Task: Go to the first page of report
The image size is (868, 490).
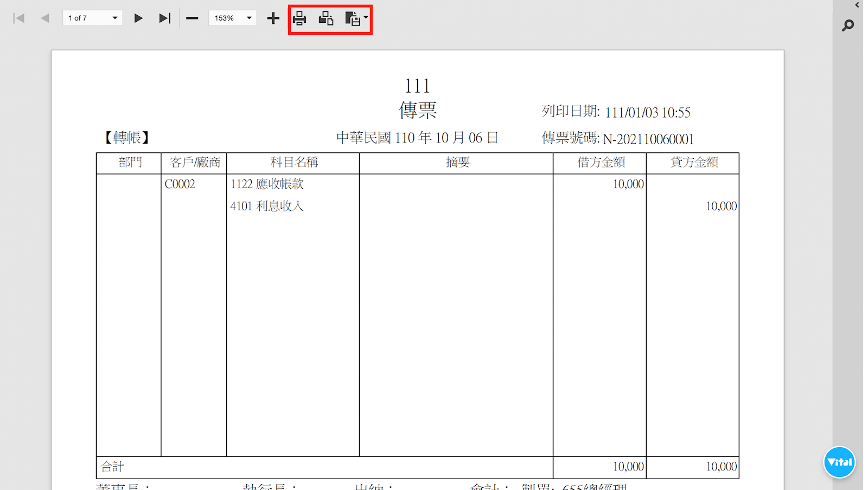Action: (19, 18)
